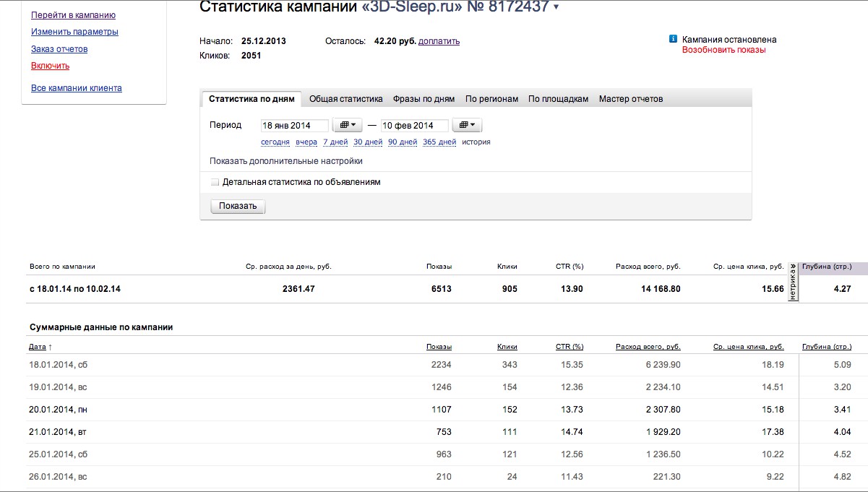Switch to Статистика по дням tab

pyautogui.click(x=252, y=99)
